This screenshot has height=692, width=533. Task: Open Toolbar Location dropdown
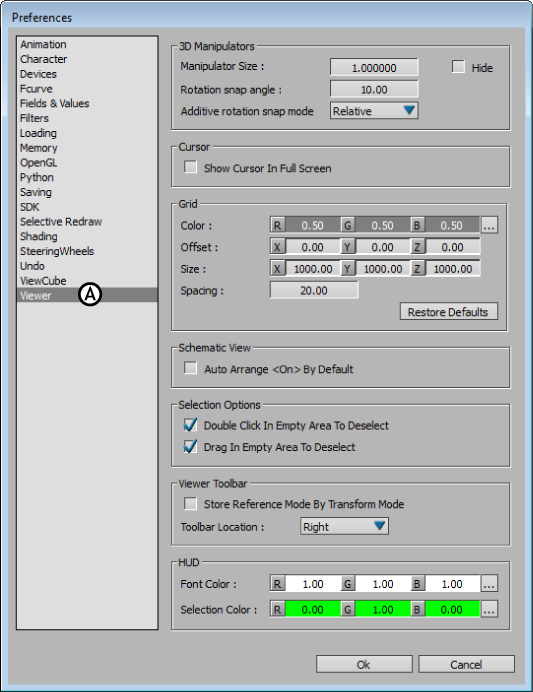pyautogui.click(x=344, y=527)
